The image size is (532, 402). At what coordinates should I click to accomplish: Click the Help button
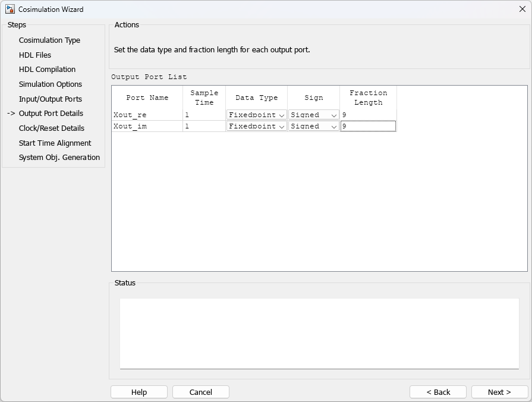point(138,392)
